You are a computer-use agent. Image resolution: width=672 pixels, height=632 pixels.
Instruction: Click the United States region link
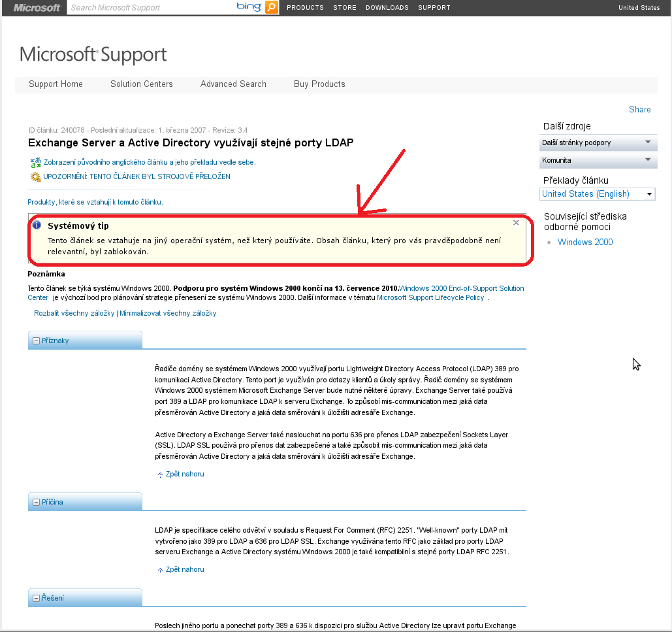[x=639, y=8]
